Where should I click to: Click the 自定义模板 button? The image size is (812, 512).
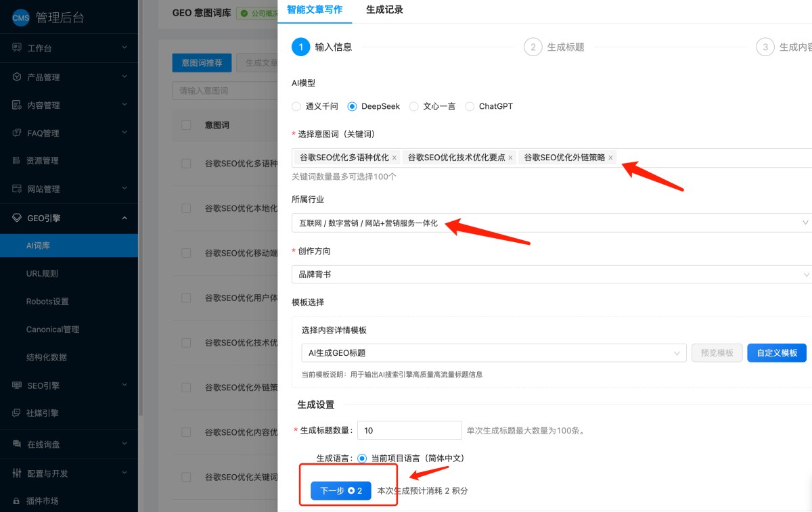click(776, 352)
